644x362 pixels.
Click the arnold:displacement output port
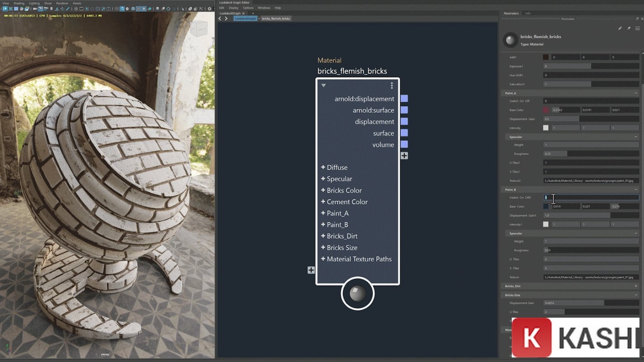pos(404,99)
